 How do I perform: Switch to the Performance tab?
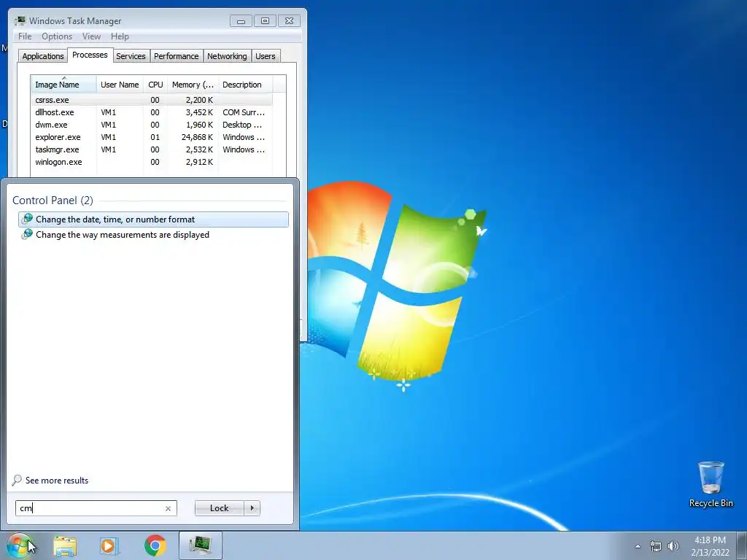(x=177, y=56)
